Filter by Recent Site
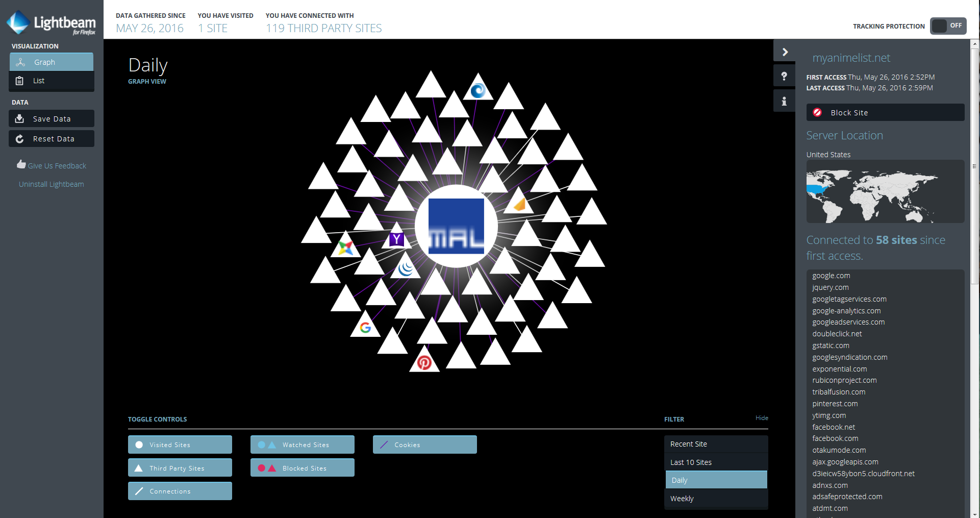This screenshot has width=980, height=518. pyautogui.click(x=716, y=444)
